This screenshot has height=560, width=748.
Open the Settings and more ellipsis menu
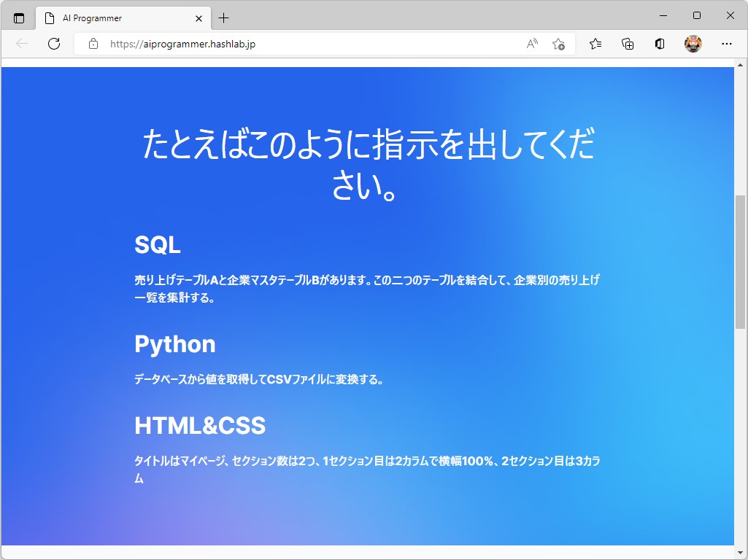tap(728, 44)
